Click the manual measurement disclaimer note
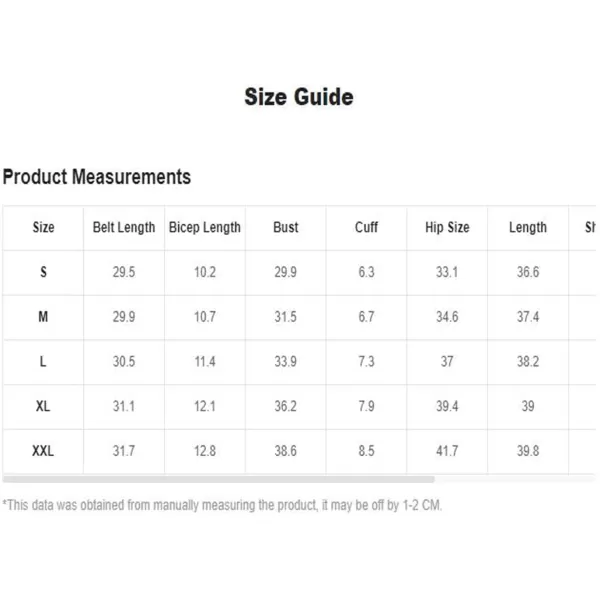The image size is (600, 600). click(222, 505)
